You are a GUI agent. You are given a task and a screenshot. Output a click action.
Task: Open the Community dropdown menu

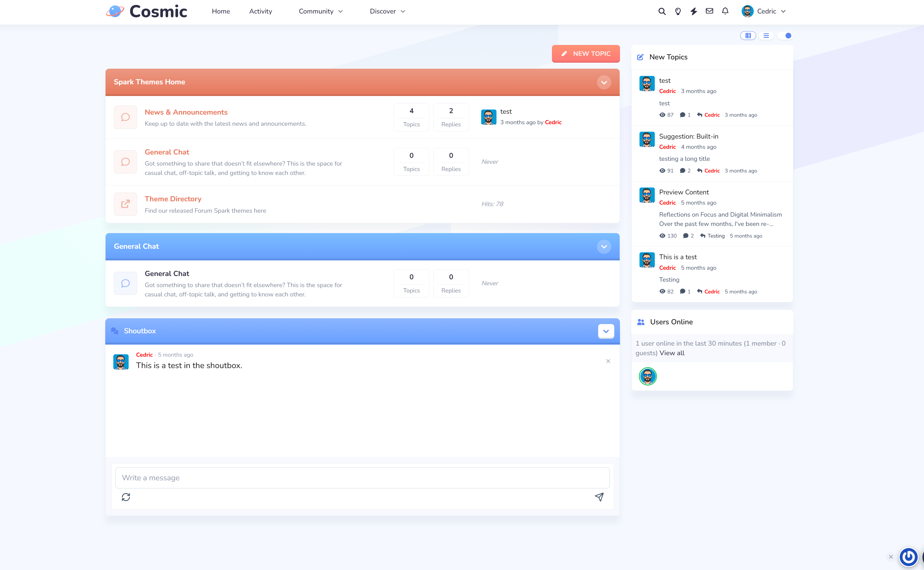320,11
